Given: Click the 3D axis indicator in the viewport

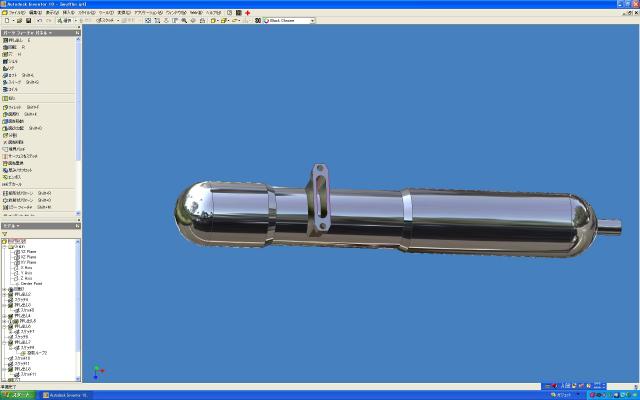Looking at the screenshot, I should pyautogui.click(x=96, y=371).
